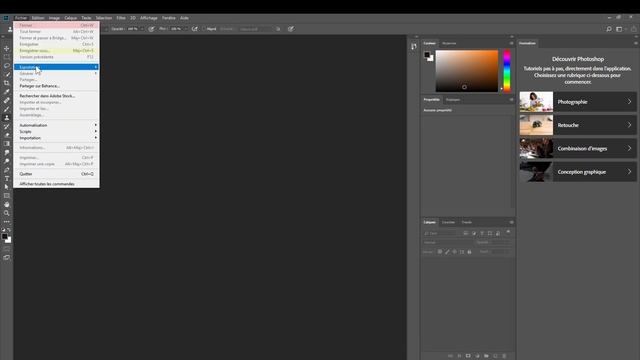Switch to the Couches tab

point(448,222)
